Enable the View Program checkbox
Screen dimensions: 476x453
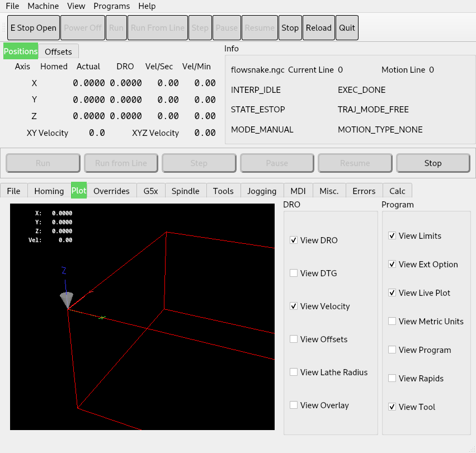click(x=392, y=350)
